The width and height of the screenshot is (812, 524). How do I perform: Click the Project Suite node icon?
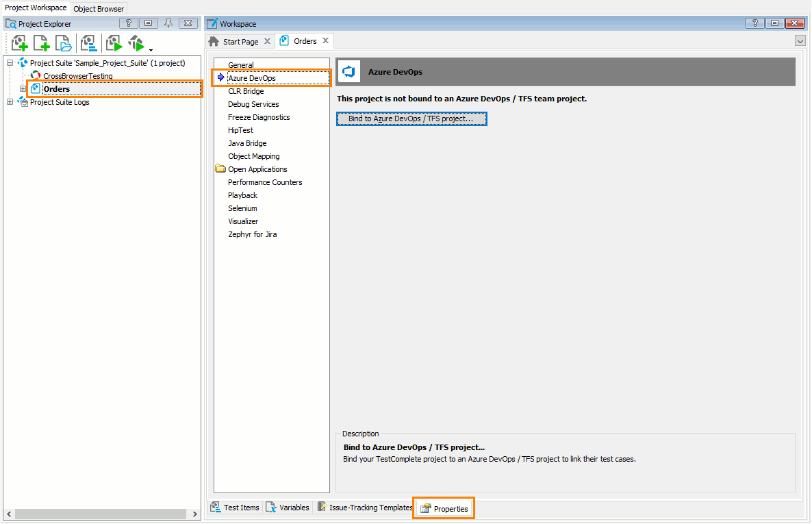(23, 63)
